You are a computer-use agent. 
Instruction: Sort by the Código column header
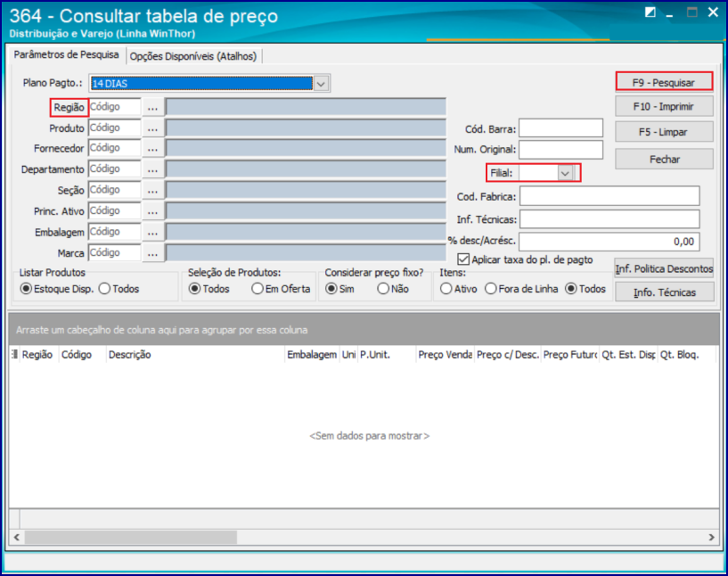coord(83,354)
